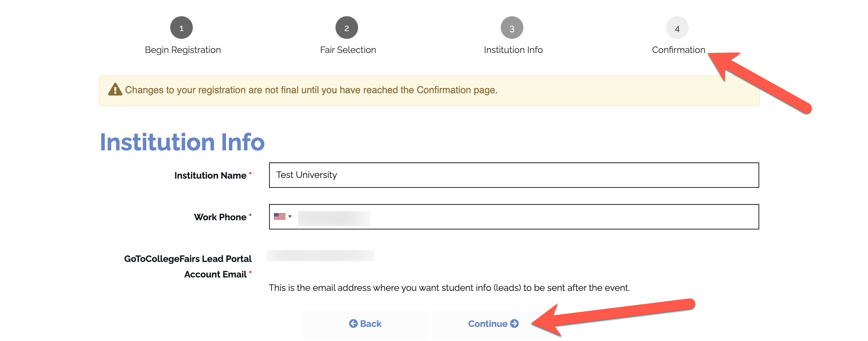Expand the country code dropdown arrow
Viewport: 868px width, 341px height.
(290, 216)
